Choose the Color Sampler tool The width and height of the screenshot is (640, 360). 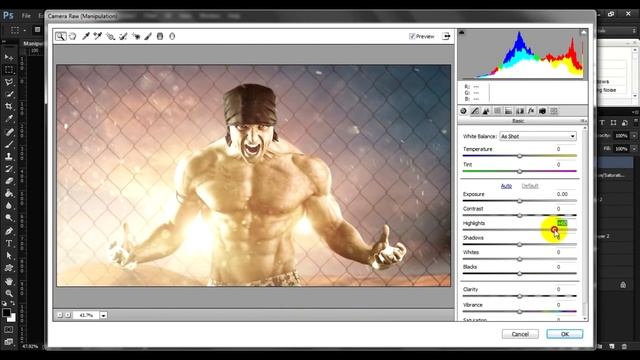[x=98, y=36]
